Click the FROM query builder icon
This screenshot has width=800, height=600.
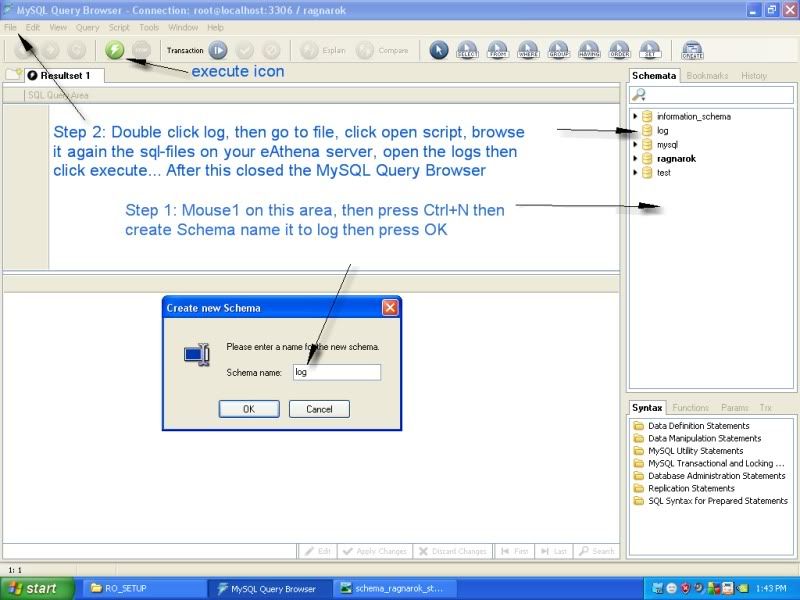coord(498,50)
